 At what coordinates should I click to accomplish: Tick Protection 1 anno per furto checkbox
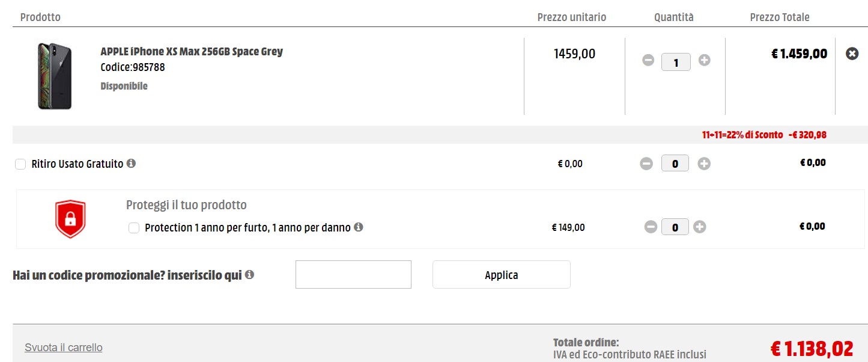pyautogui.click(x=134, y=228)
